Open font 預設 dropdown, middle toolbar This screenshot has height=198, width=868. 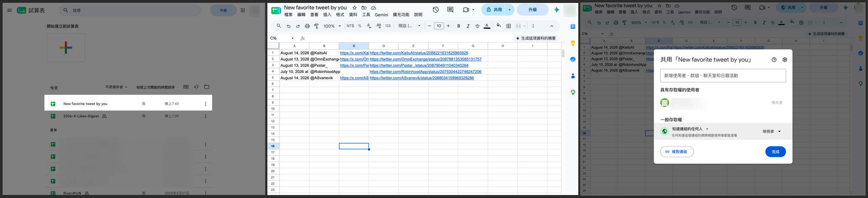pos(410,26)
